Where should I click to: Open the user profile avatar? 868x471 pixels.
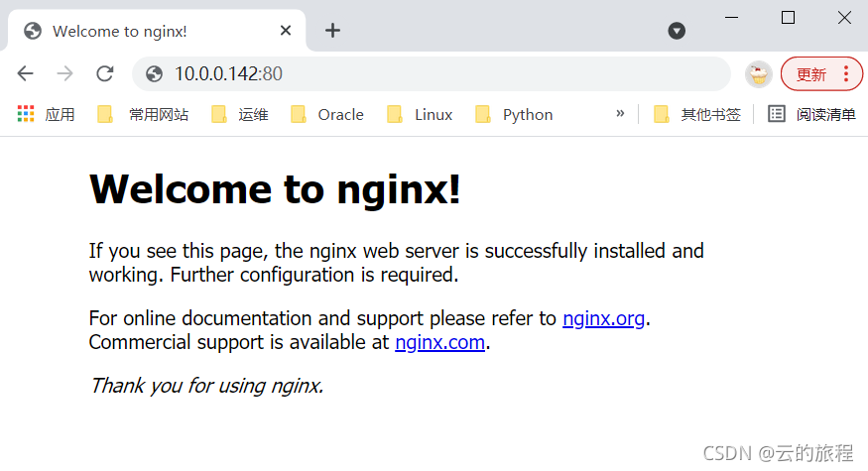click(758, 74)
